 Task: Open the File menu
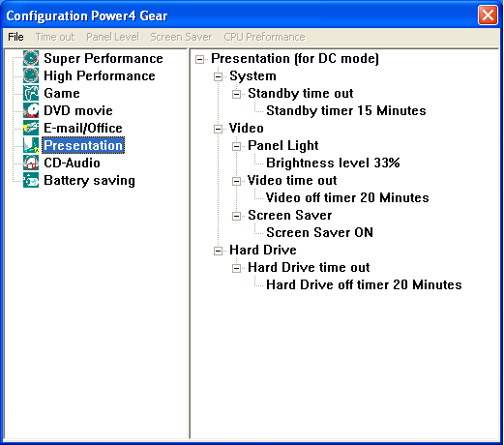click(x=15, y=37)
